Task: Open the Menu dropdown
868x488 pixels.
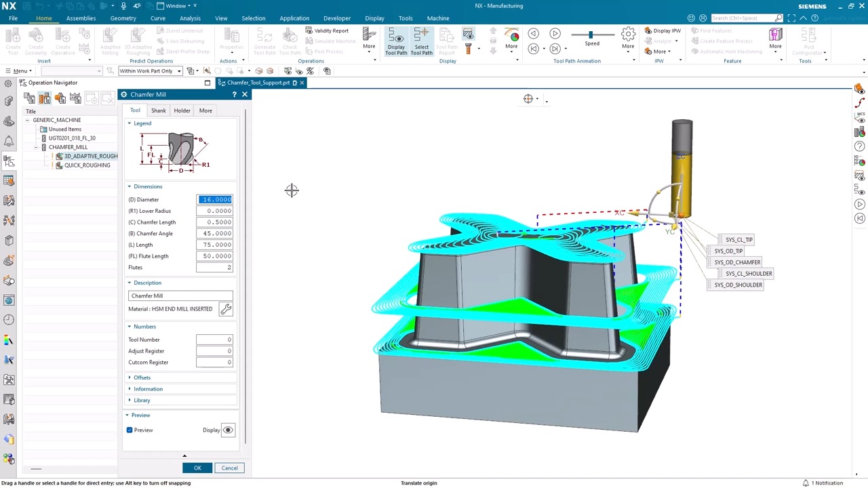Action: 18,71
